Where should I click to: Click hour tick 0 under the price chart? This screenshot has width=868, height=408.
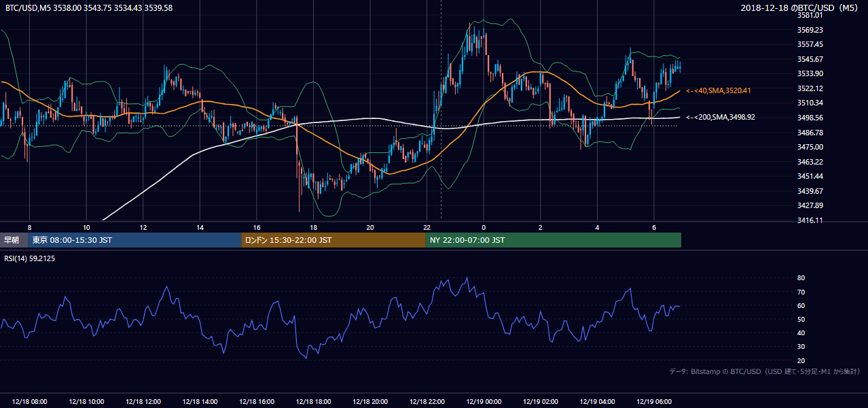(x=484, y=227)
